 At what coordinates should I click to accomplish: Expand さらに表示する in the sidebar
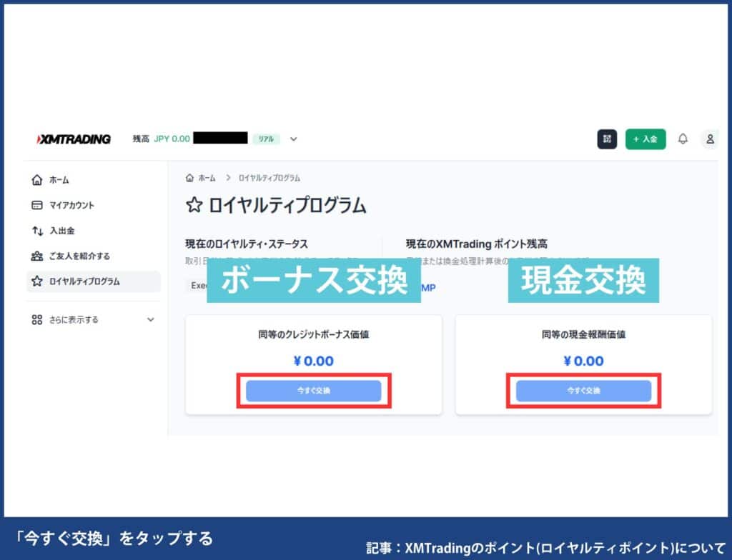[x=94, y=320]
